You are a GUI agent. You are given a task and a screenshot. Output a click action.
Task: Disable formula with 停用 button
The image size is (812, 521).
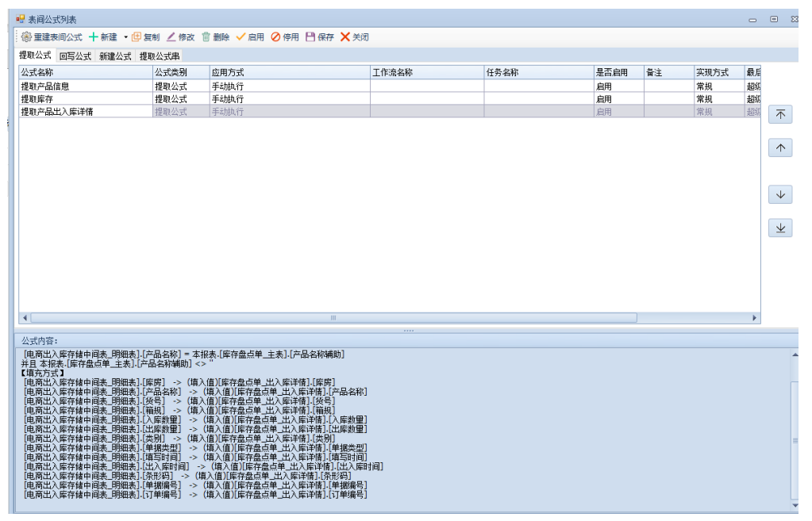285,37
